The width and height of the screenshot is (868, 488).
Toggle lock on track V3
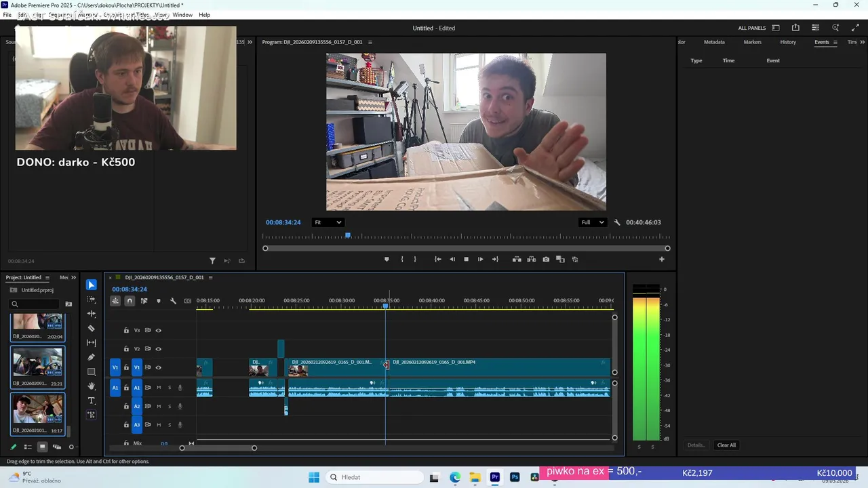tap(126, 331)
